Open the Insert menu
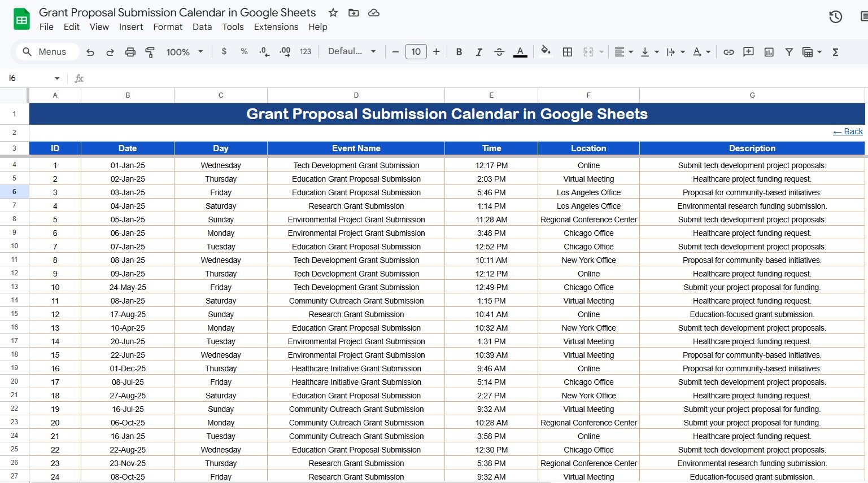The width and height of the screenshot is (868, 483). pos(131,27)
